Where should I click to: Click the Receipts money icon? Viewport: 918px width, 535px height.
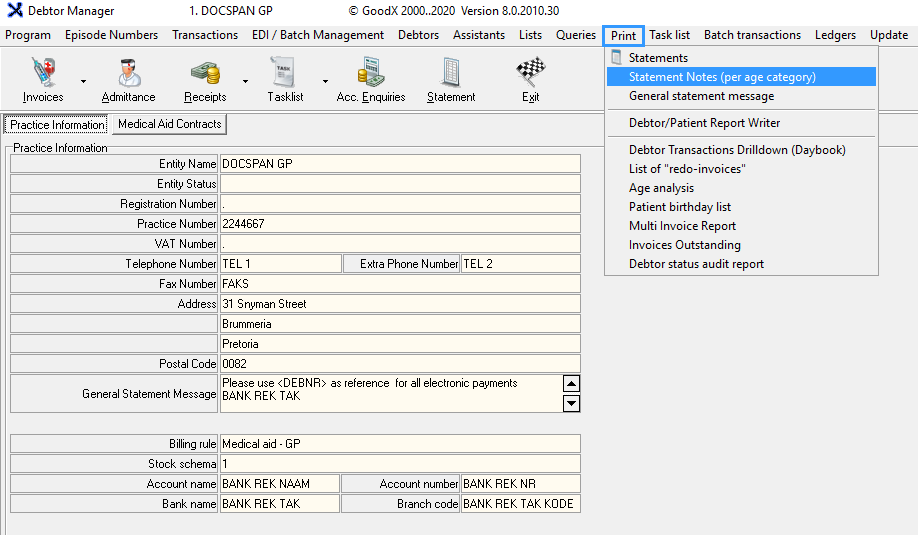204,73
